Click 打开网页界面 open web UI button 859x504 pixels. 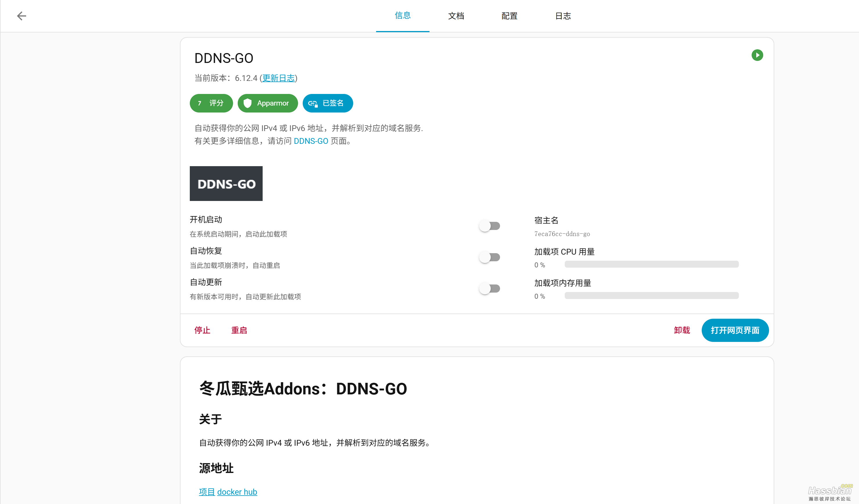tap(735, 330)
